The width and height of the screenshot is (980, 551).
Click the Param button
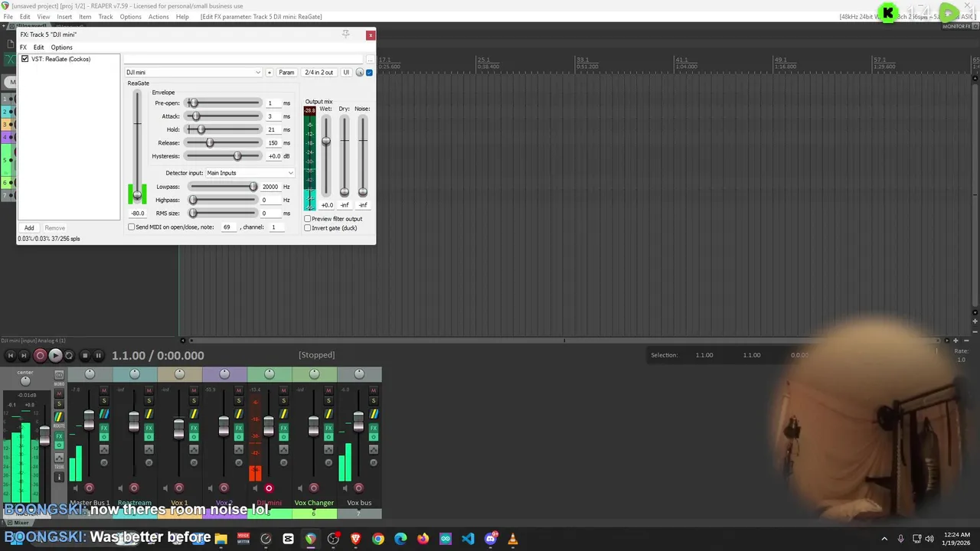click(x=286, y=73)
